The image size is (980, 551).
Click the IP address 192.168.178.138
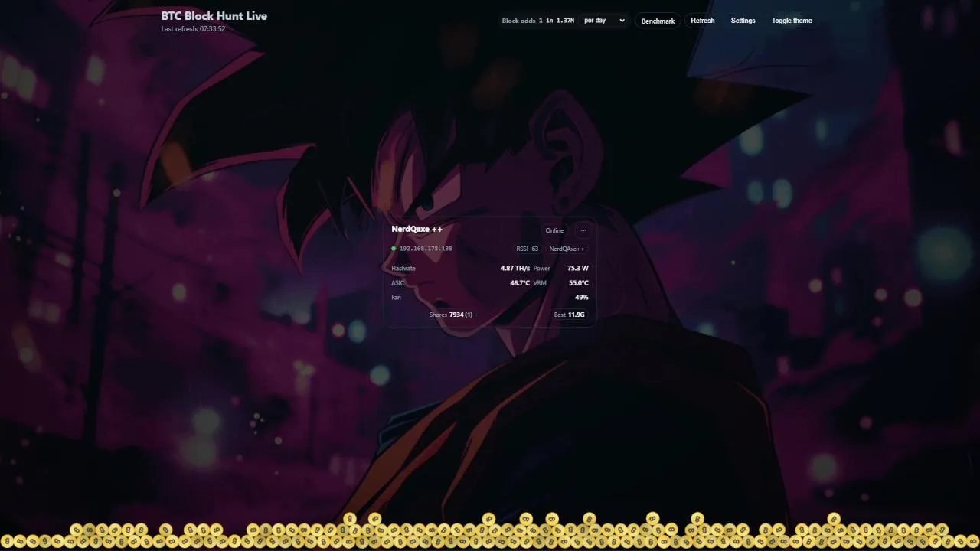tap(426, 249)
